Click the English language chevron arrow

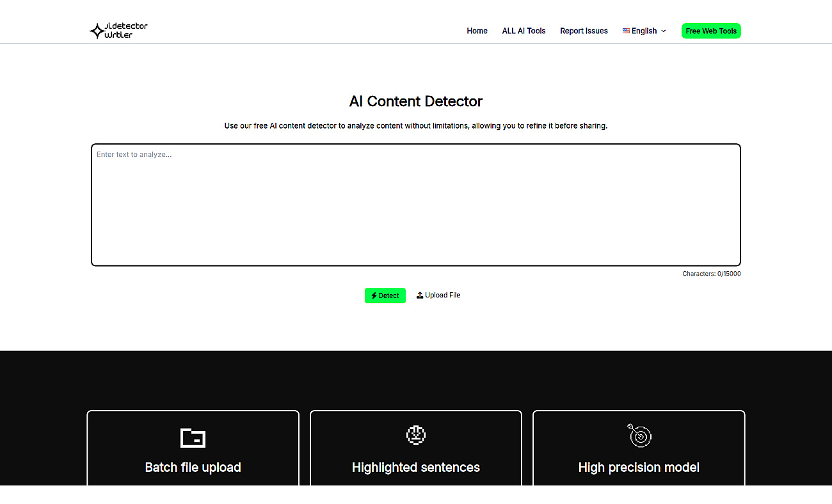click(663, 31)
